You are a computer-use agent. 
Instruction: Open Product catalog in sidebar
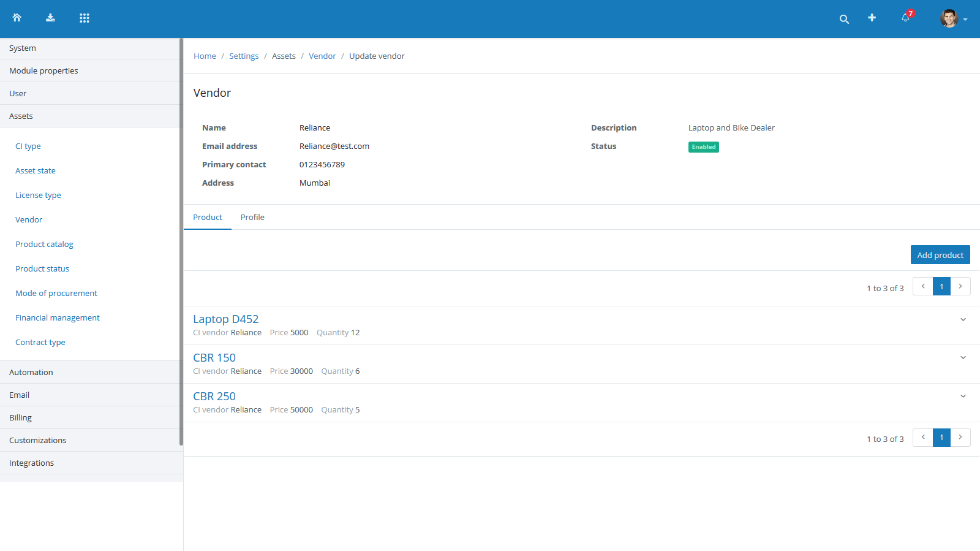click(44, 244)
